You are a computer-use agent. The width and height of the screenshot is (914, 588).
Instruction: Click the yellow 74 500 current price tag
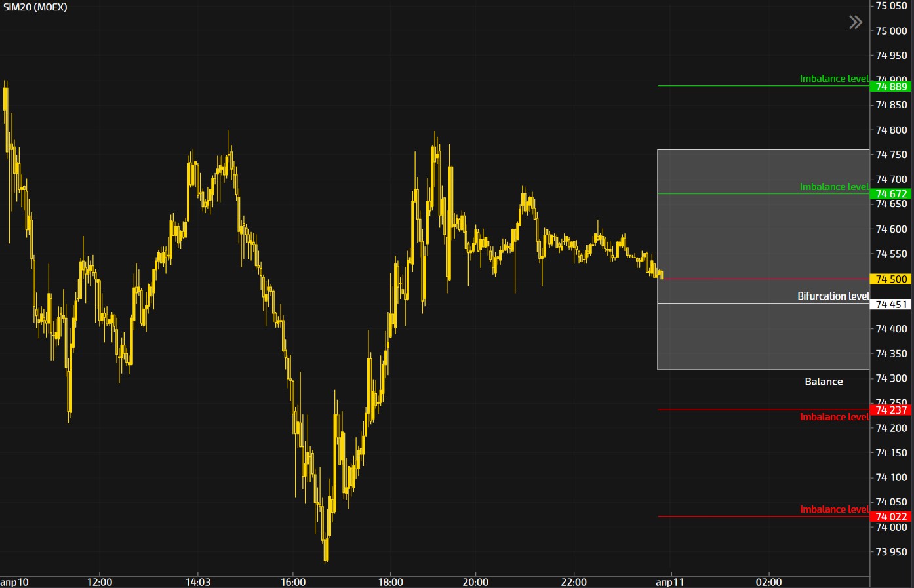point(891,279)
